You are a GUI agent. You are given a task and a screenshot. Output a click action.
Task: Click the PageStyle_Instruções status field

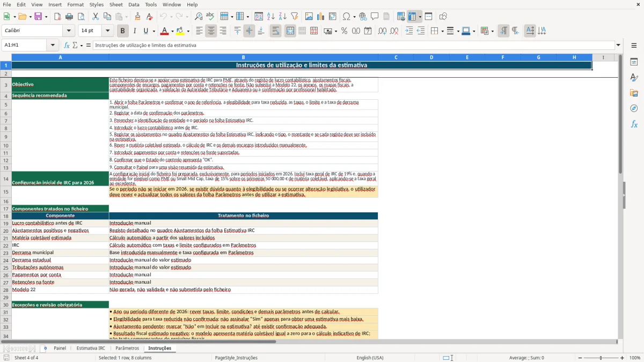(236, 358)
